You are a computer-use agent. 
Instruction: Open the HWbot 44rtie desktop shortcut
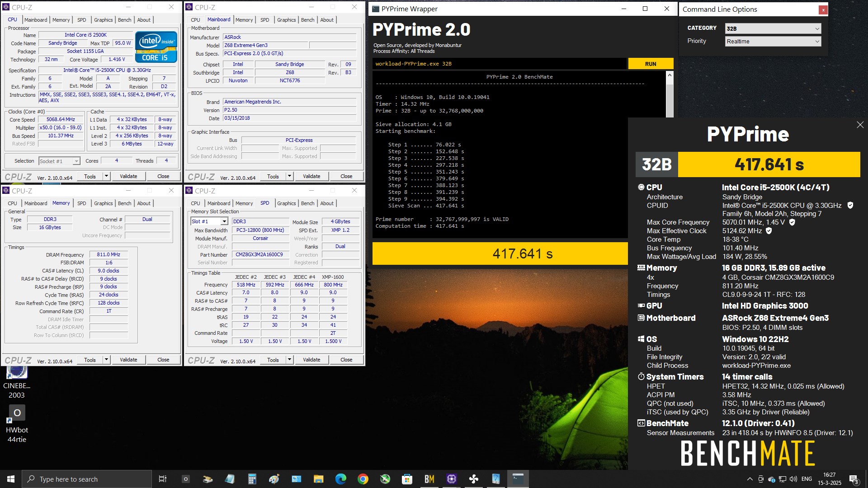pyautogui.click(x=17, y=424)
